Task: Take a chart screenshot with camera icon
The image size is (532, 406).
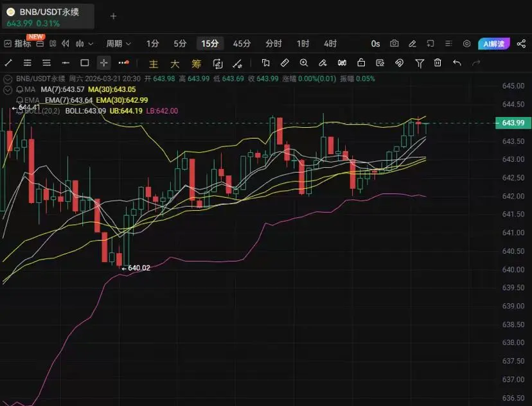Action: 395,44
